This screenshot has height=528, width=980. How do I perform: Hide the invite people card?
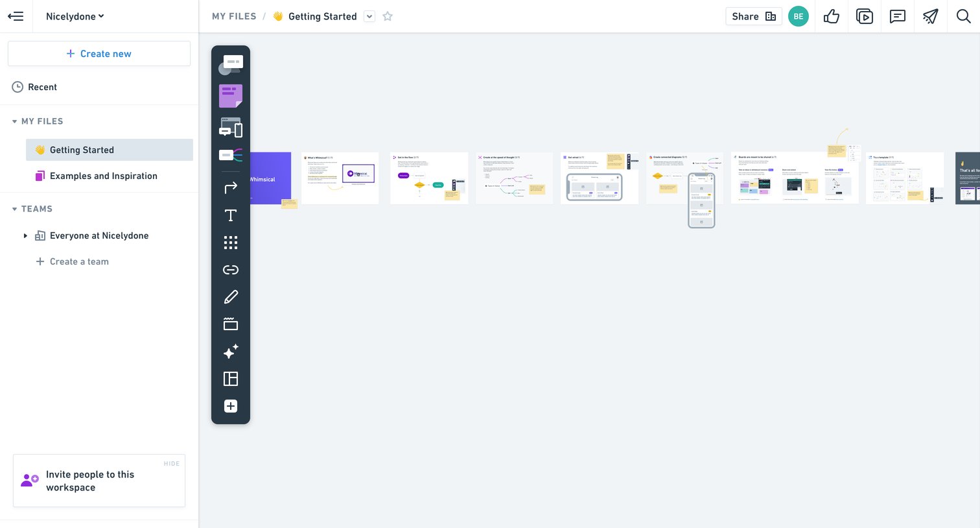coord(172,464)
